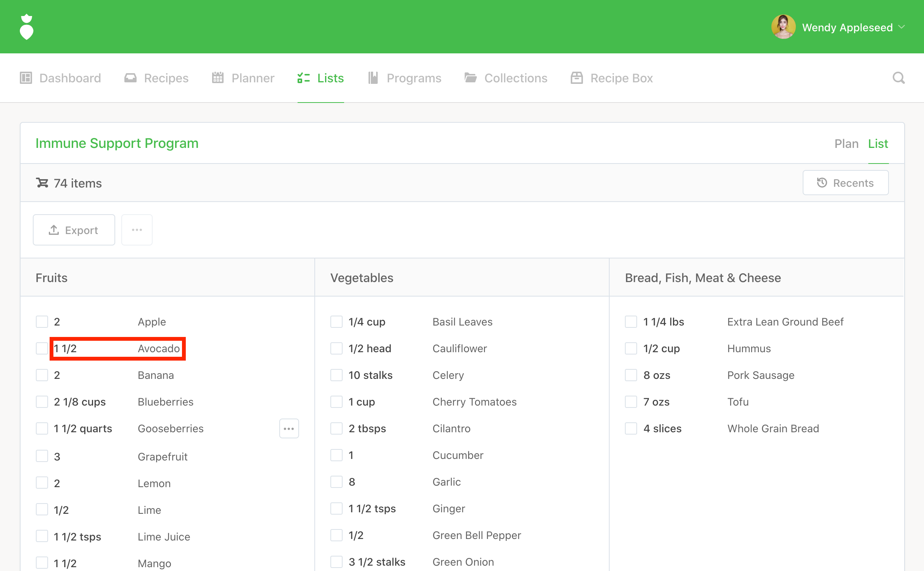The height and width of the screenshot is (571, 924).
Task: Tick the Cauliflower checkbox
Action: 336,348
